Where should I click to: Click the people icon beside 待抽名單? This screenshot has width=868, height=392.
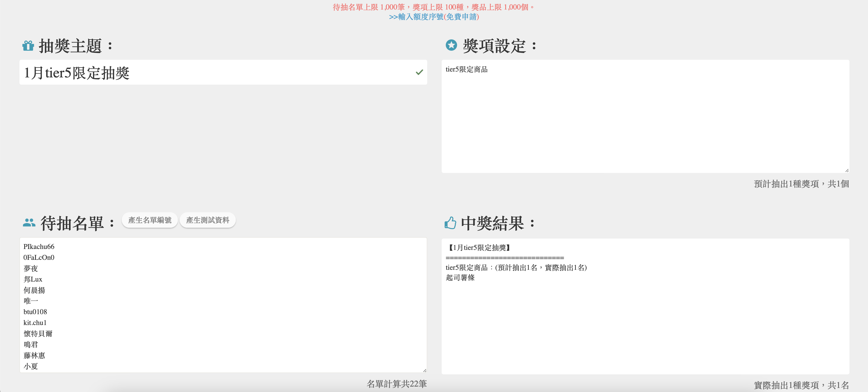(x=29, y=222)
